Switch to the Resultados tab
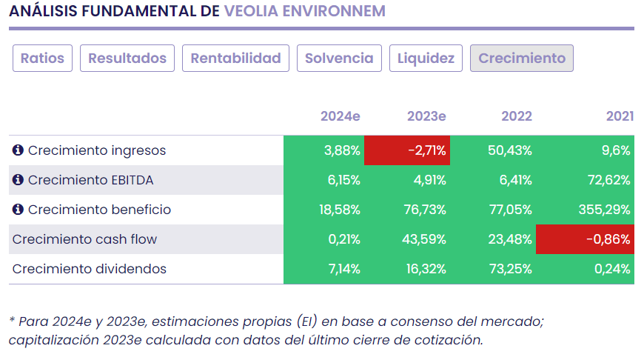Viewport: 644px width, 360px height. (x=127, y=59)
